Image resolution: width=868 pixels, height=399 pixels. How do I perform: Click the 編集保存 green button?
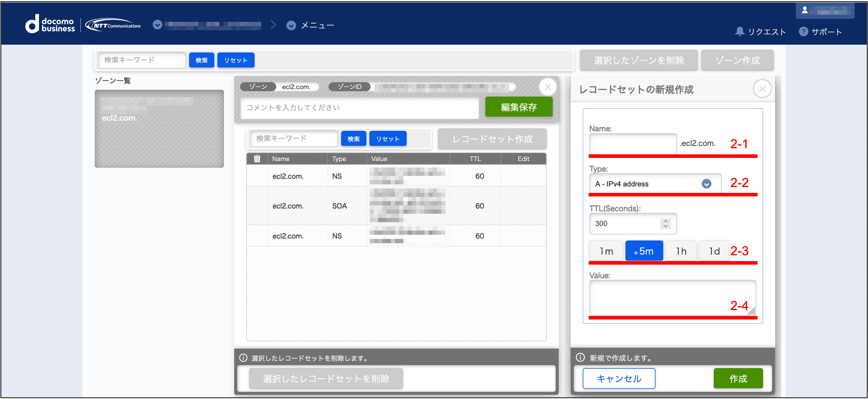click(519, 107)
